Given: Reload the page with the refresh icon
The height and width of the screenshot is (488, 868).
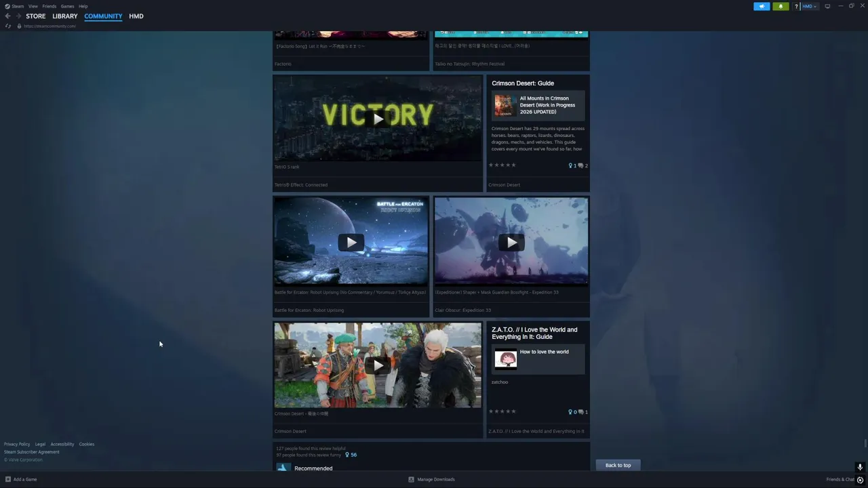Looking at the screenshot, I should (x=8, y=26).
